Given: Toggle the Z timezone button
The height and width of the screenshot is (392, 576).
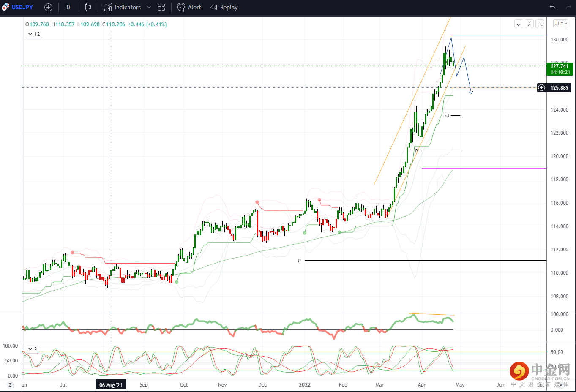Looking at the screenshot, I should click(10, 385).
